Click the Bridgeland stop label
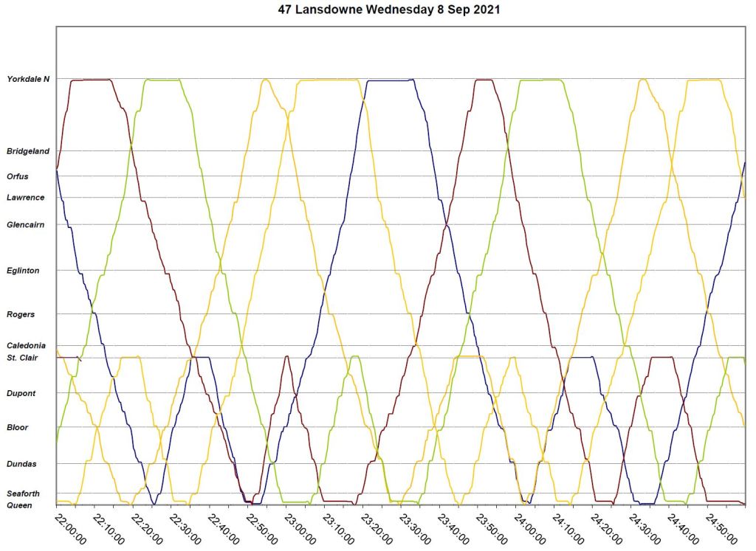Image resolution: width=756 pixels, height=551 pixels. pos(28,151)
